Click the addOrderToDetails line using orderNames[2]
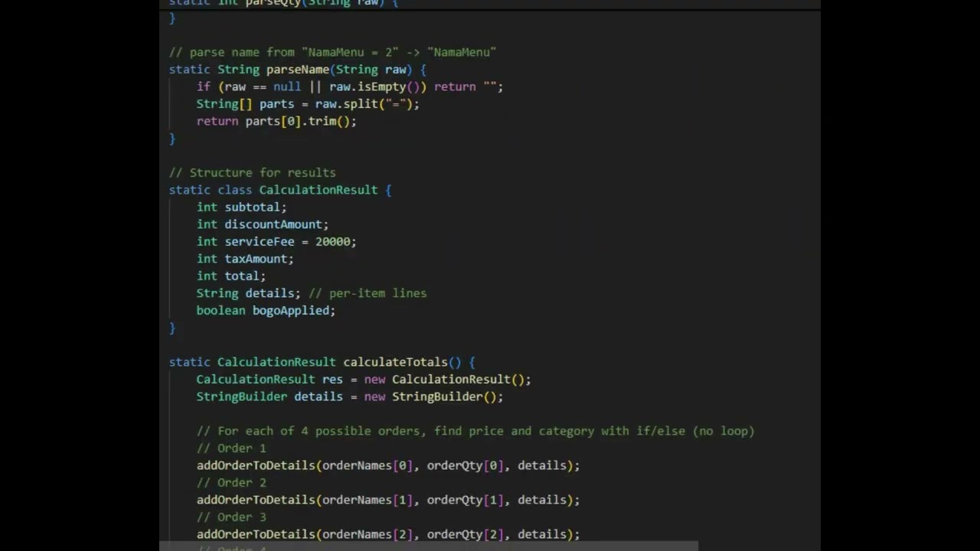 388,534
